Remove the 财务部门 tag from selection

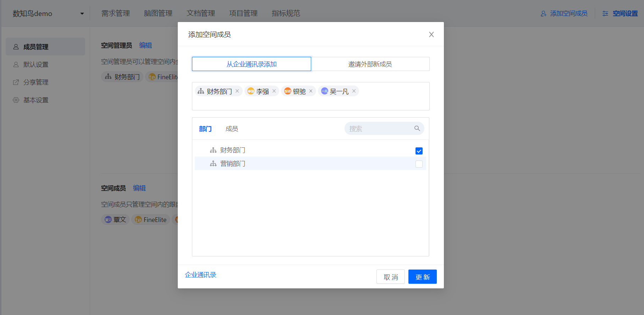pyautogui.click(x=237, y=91)
